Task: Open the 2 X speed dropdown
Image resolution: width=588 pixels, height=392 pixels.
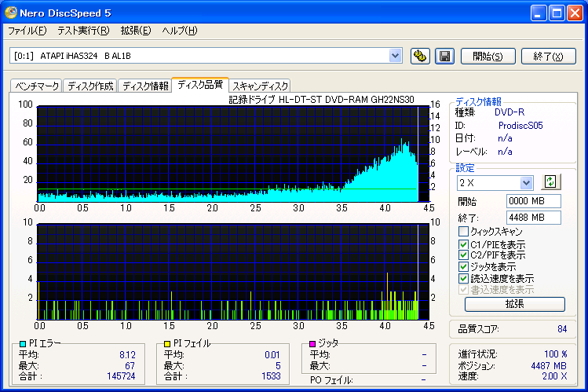Action: point(526,183)
